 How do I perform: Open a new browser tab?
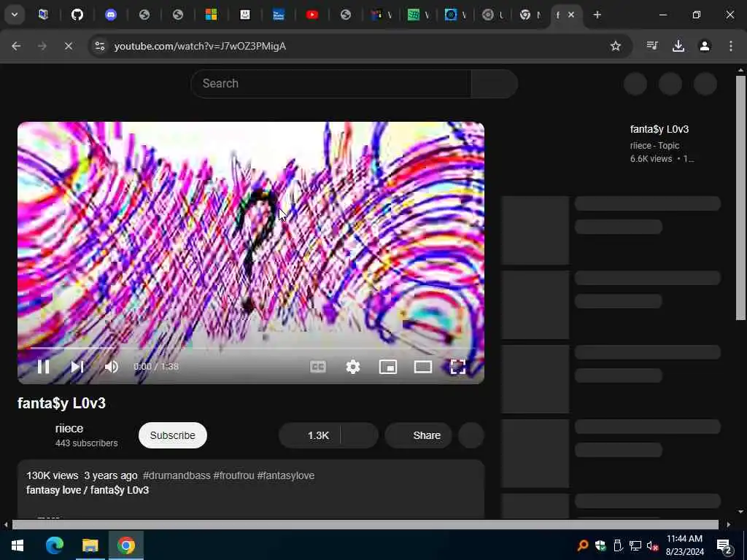(x=597, y=15)
